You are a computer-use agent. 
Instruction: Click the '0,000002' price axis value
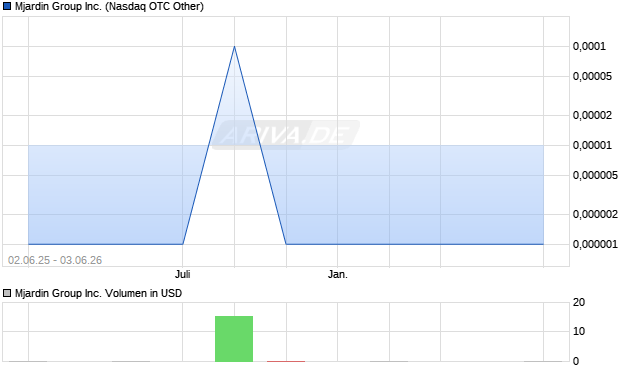point(595,214)
